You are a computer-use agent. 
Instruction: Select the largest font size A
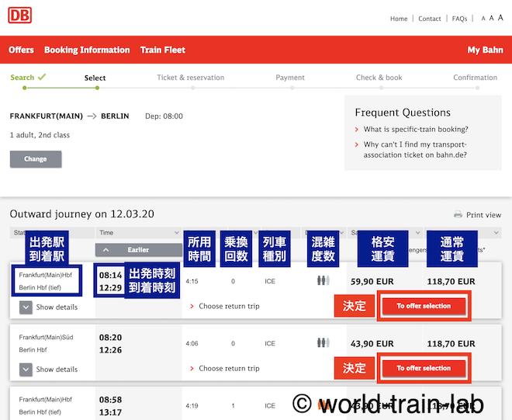tap(501, 18)
